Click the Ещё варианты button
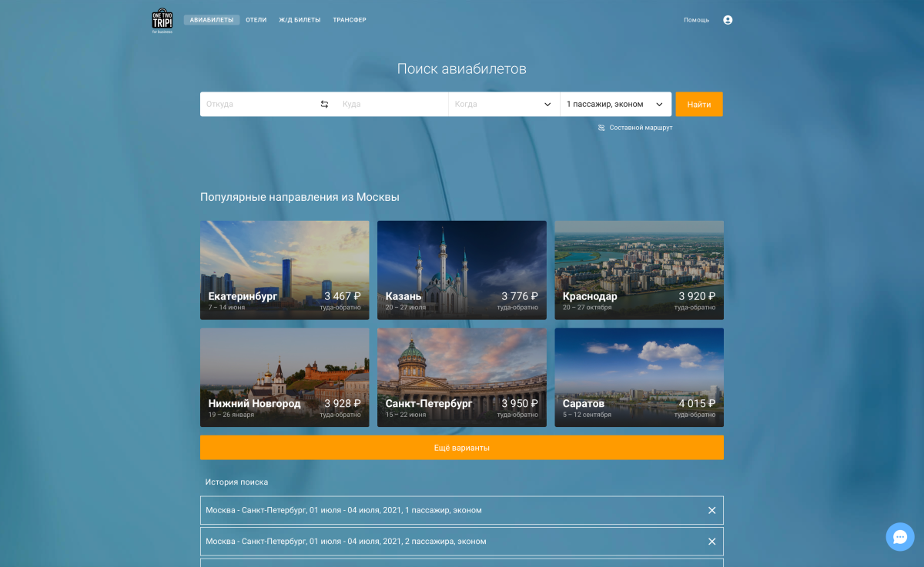This screenshot has height=567, width=924. [x=462, y=448]
